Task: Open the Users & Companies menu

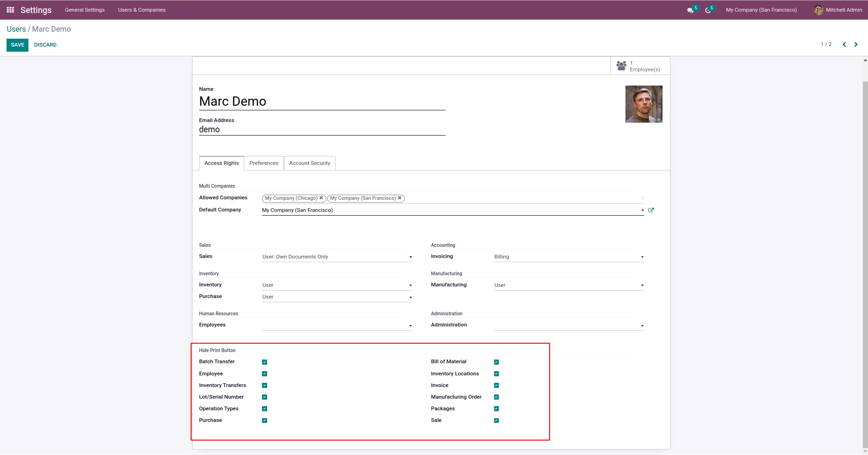Action: click(x=142, y=10)
